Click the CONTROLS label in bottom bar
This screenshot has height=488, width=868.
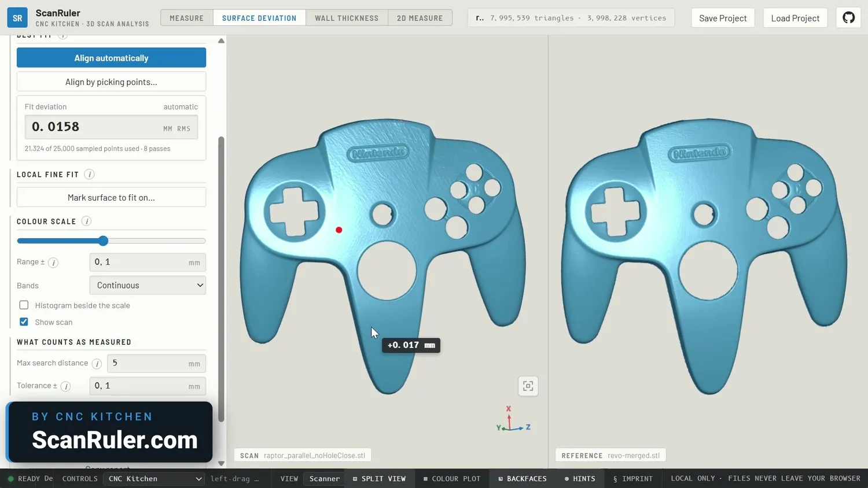(x=80, y=479)
